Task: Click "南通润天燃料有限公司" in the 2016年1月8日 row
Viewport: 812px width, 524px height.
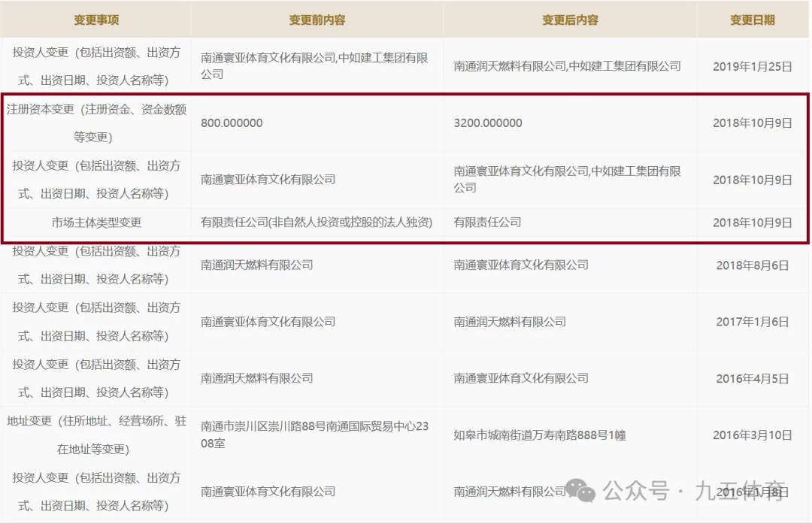Action: coord(510,492)
